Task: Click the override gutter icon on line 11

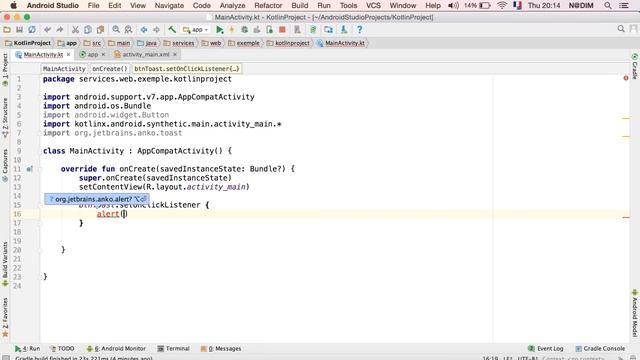Action: pos(30,169)
